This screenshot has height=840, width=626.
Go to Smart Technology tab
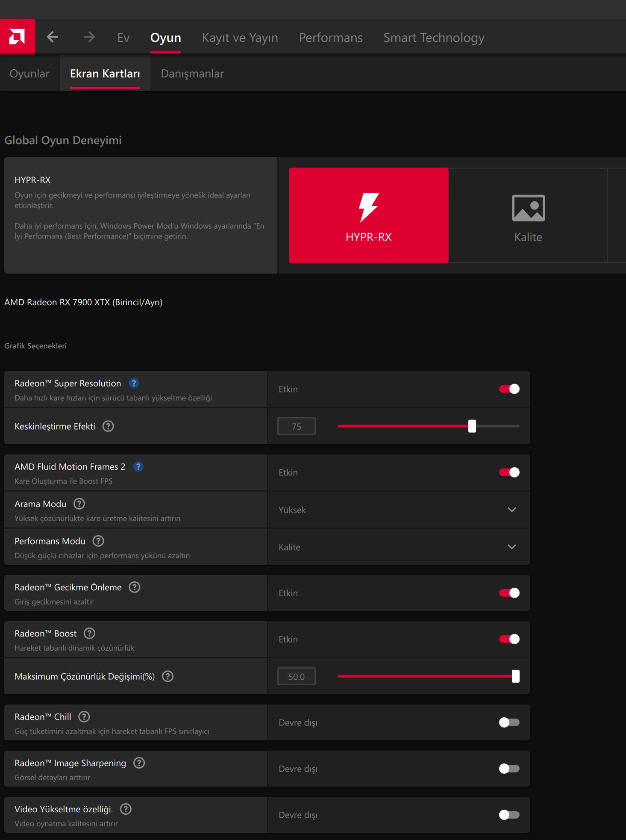[434, 38]
